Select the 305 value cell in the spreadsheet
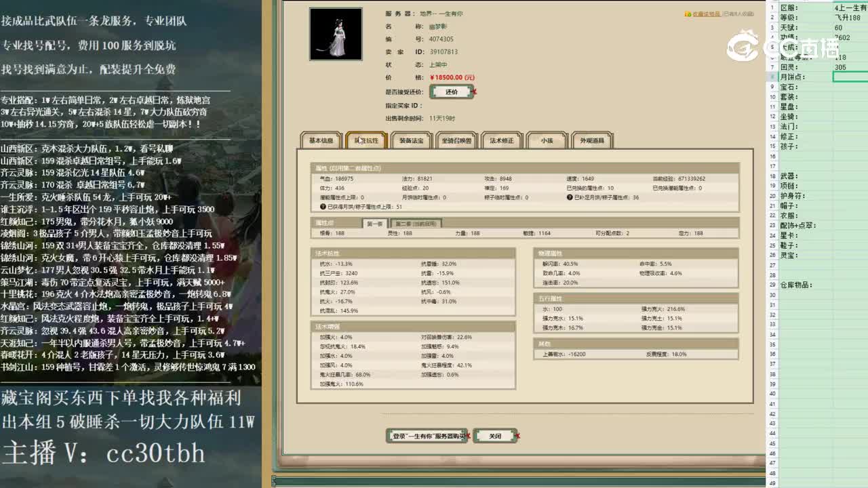 tap(850, 67)
